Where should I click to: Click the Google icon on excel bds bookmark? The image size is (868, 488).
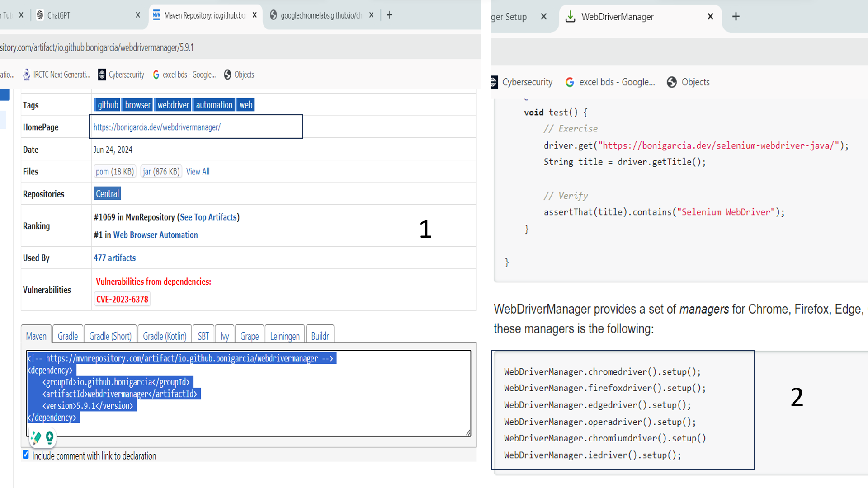point(156,75)
